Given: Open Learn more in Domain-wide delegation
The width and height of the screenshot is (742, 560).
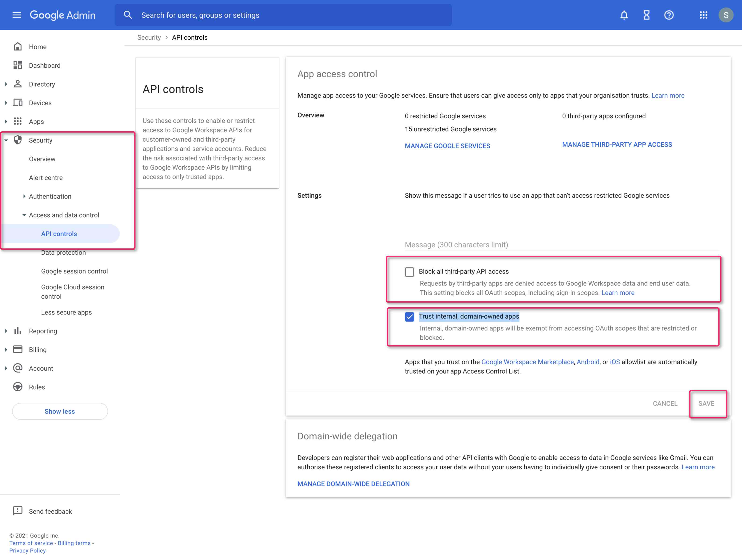Looking at the screenshot, I should [x=698, y=467].
